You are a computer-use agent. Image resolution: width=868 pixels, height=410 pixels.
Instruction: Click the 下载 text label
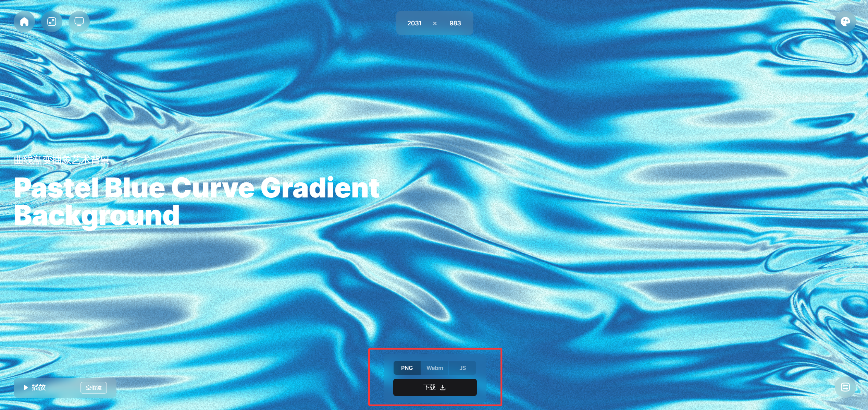429,387
